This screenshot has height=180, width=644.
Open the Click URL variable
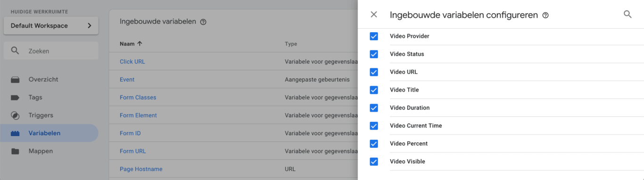(x=132, y=61)
